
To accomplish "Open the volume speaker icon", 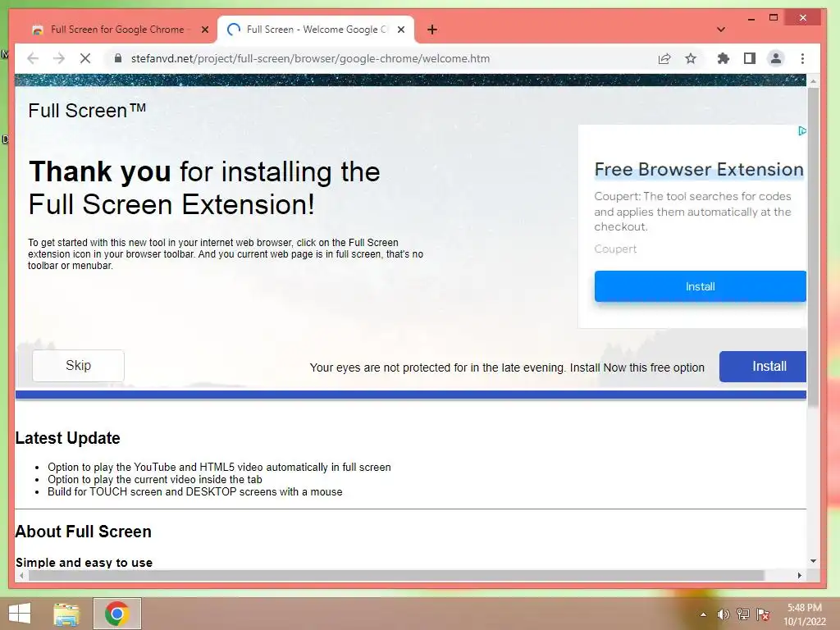I will pos(723,614).
